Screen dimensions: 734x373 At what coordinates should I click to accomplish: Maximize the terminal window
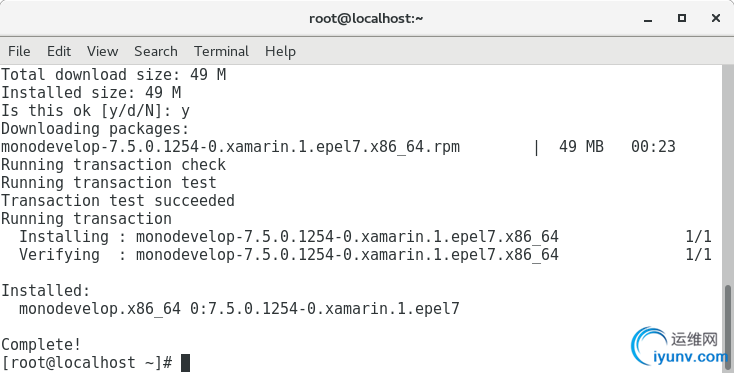click(x=682, y=18)
